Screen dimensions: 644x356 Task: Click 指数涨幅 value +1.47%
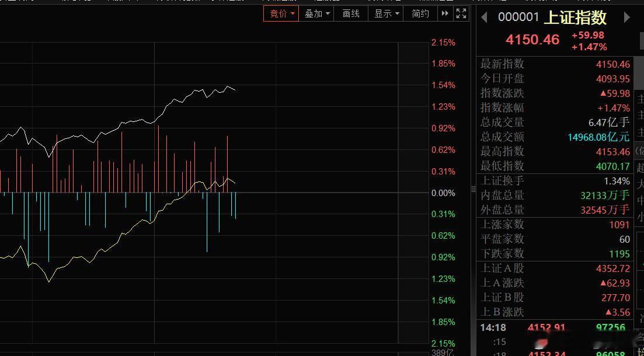click(x=614, y=107)
